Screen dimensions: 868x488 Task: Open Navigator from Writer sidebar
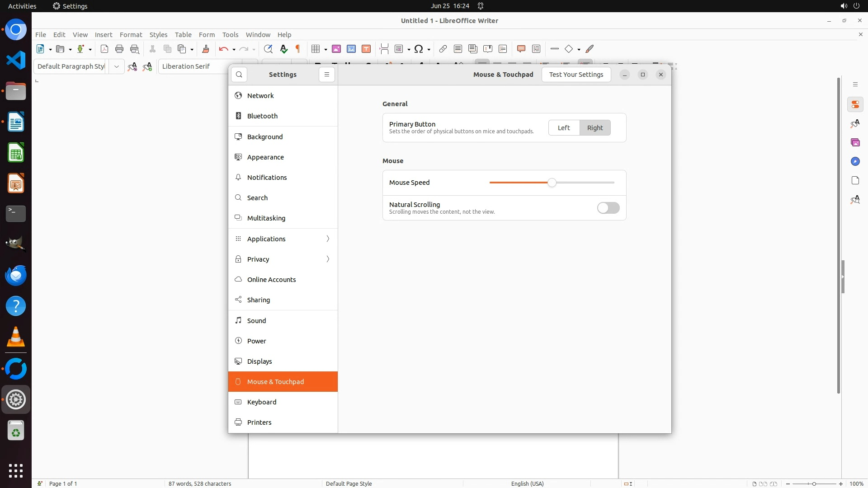[855, 161]
